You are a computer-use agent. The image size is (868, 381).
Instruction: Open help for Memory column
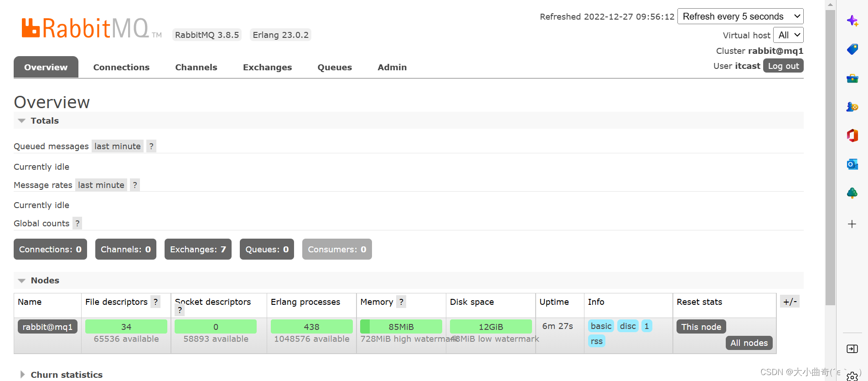click(401, 302)
